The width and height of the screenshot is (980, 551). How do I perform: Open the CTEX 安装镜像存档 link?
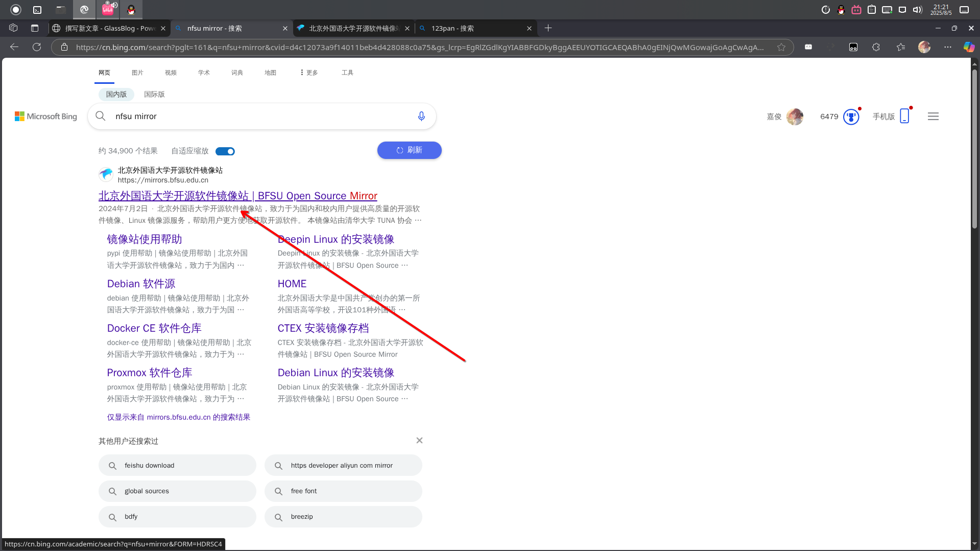(x=323, y=328)
